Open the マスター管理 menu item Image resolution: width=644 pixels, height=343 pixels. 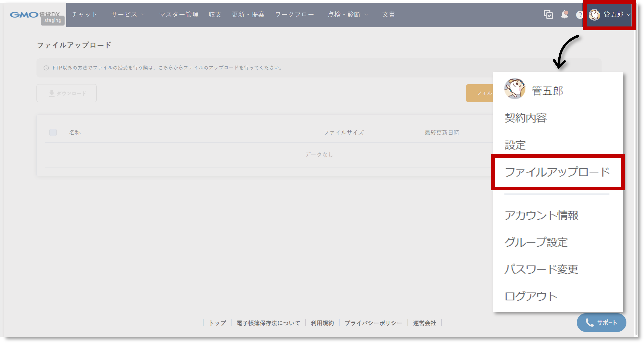click(x=179, y=15)
